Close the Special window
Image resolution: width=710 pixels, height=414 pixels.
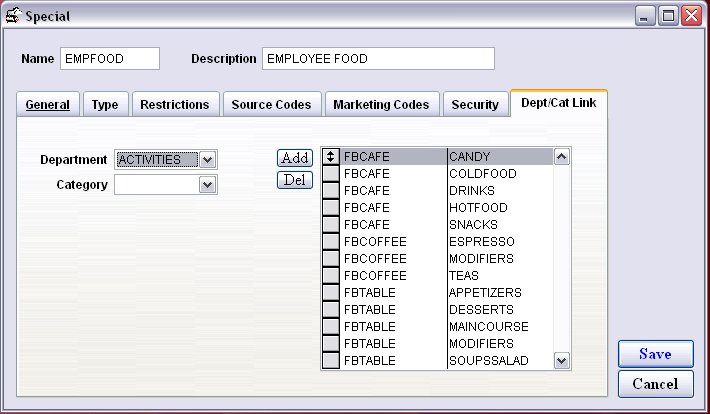[692, 16]
